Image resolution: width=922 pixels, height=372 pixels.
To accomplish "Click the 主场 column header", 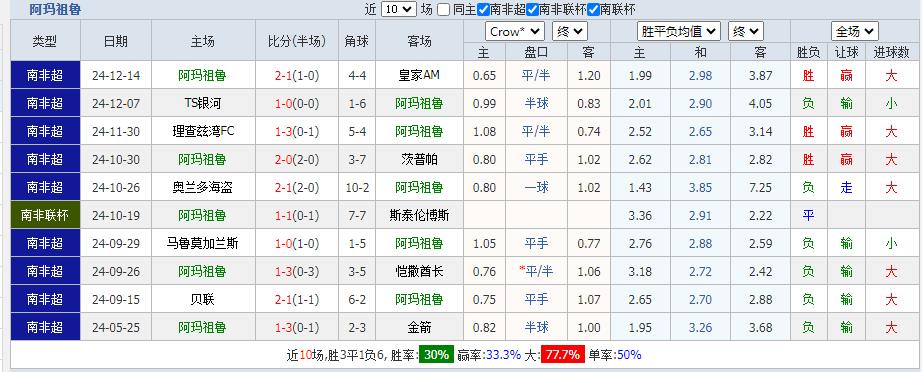I will (x=203, y=41).
